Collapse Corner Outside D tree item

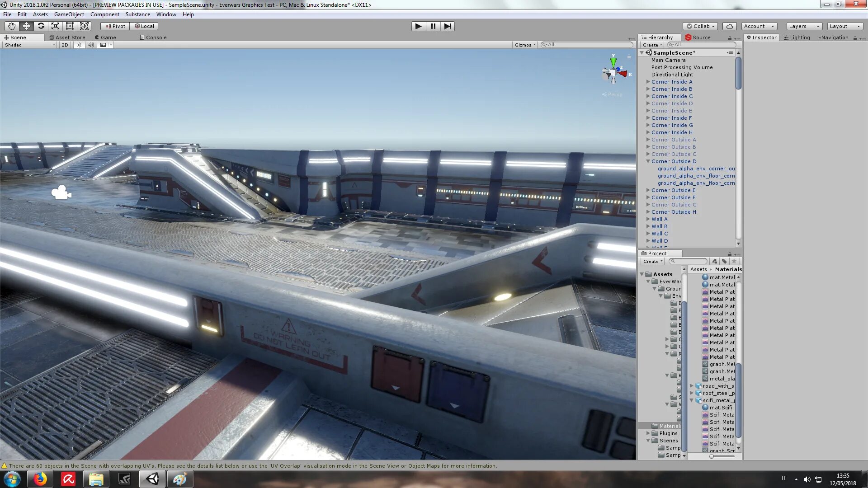point(648,161)
